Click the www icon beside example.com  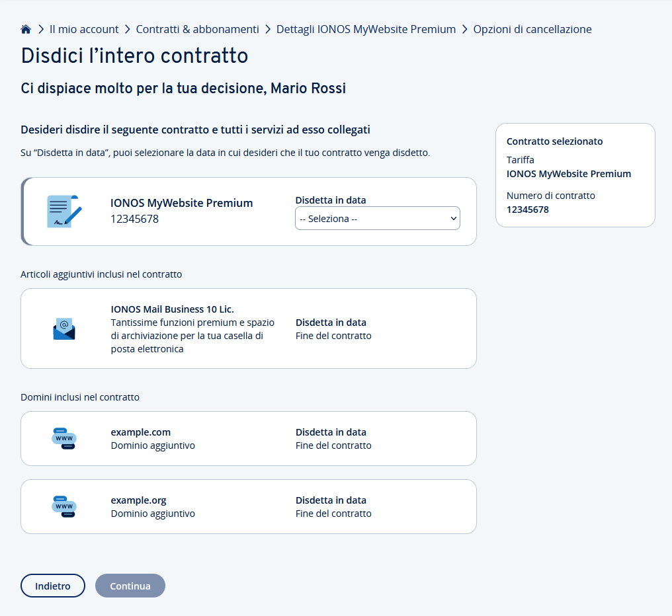coord(64,438)
